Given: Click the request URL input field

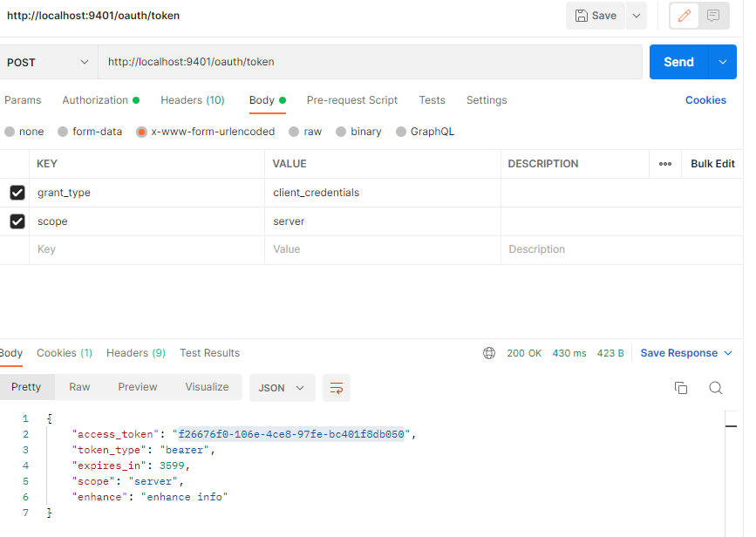Looking at the screenshot, I should (370, 62).
